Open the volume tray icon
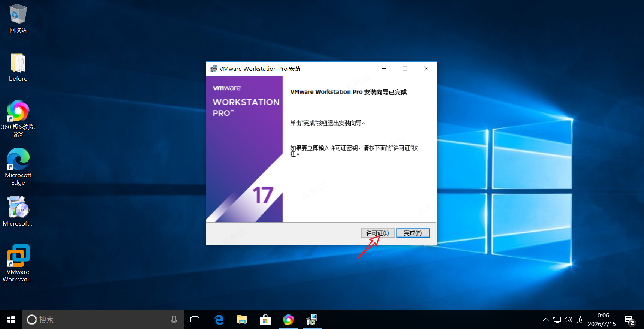 pos(568,320)
